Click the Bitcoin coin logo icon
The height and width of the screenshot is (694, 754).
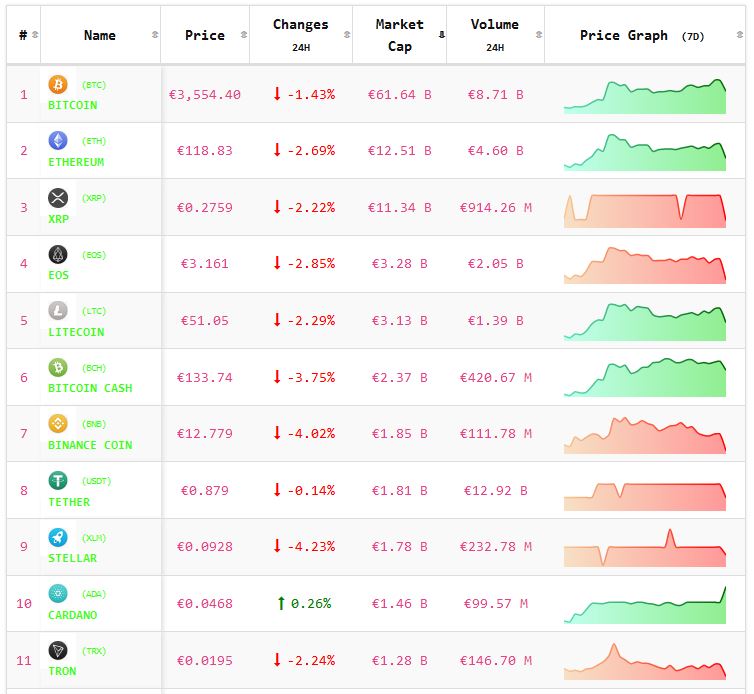[58, 85]
